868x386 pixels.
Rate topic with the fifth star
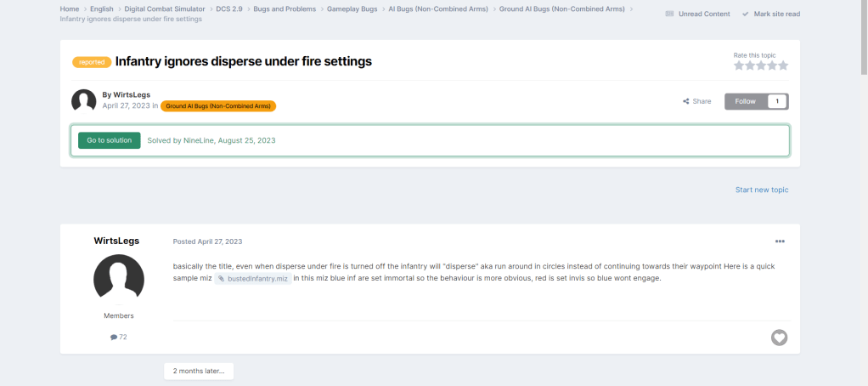point(783,65)
